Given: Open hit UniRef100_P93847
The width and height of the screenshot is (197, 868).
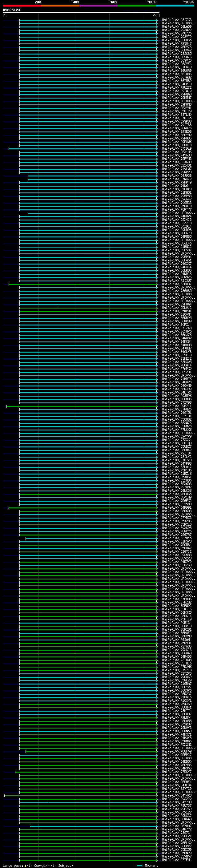Looking at the screenshot, I should point(176,43).
